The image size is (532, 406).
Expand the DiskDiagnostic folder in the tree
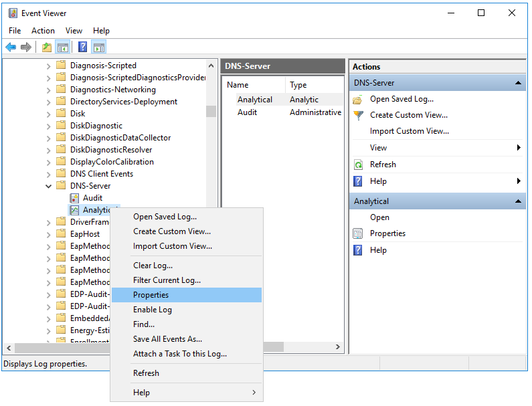coord(48,126)
